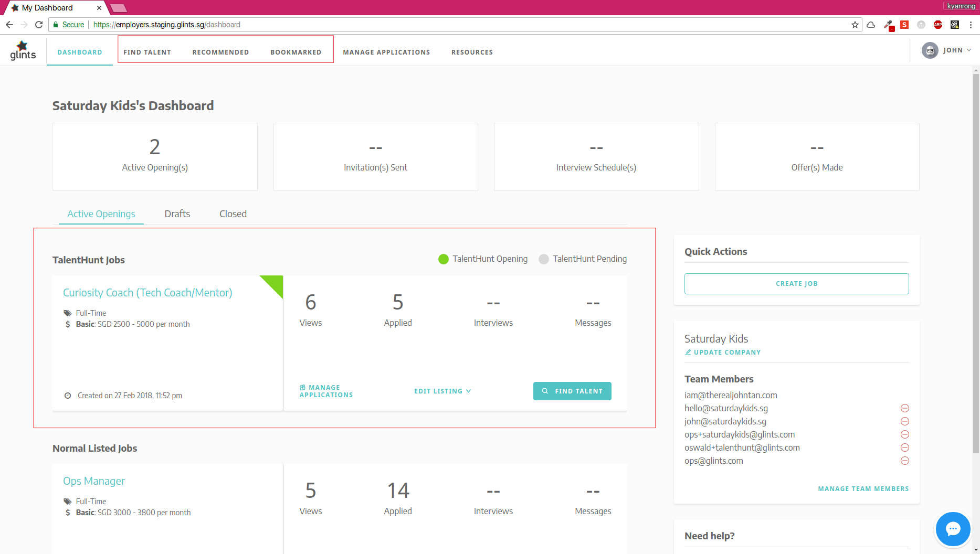Open MANAGE TEAM MEMBERS link

point(863,488)
